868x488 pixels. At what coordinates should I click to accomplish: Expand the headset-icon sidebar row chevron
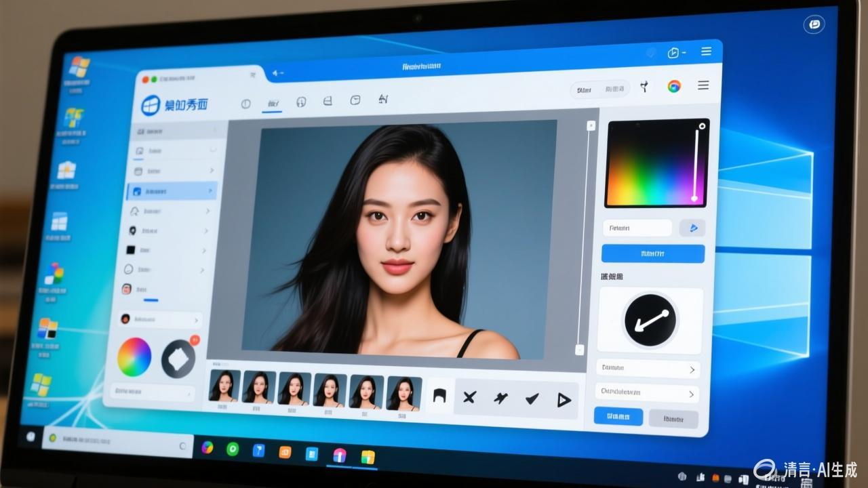pos(208,211)
